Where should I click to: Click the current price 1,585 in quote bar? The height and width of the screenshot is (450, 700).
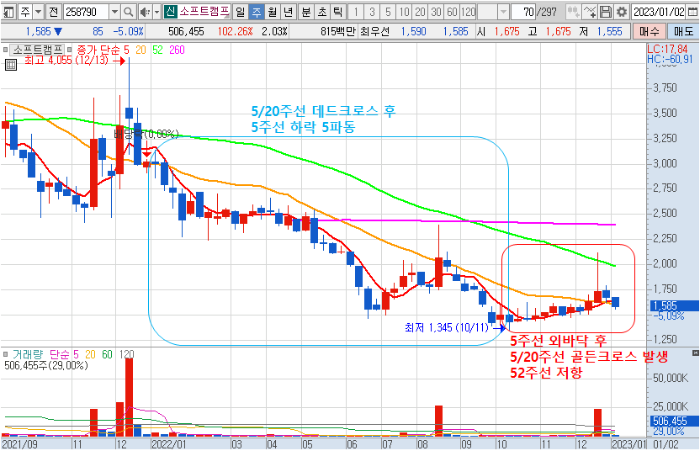point(38,31)
